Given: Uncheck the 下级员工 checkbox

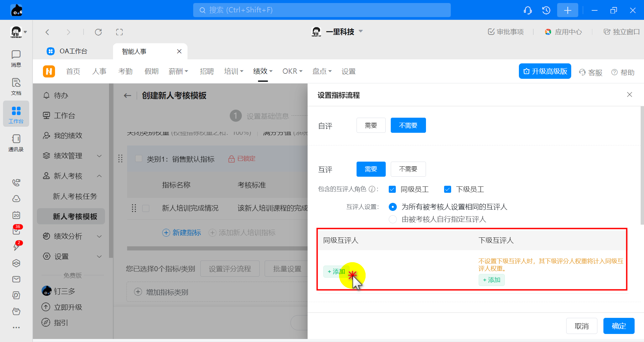Looking at the screenshot, I should click(x=447, y=189).
